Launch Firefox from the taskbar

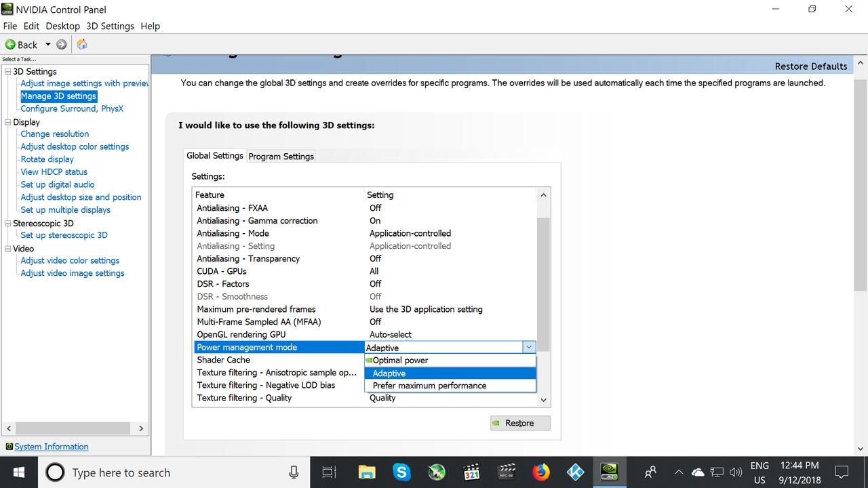click(541, 472)
